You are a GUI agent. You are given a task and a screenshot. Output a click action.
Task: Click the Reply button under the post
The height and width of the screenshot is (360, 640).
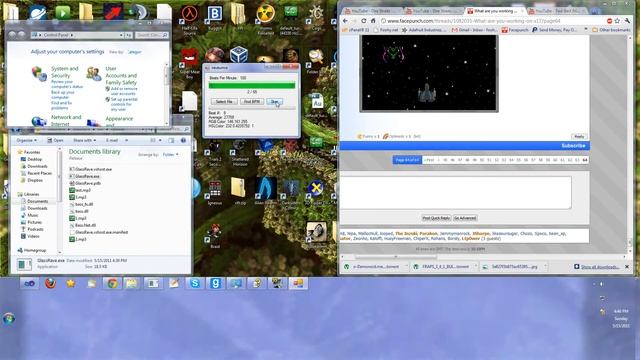click(579, 136)
